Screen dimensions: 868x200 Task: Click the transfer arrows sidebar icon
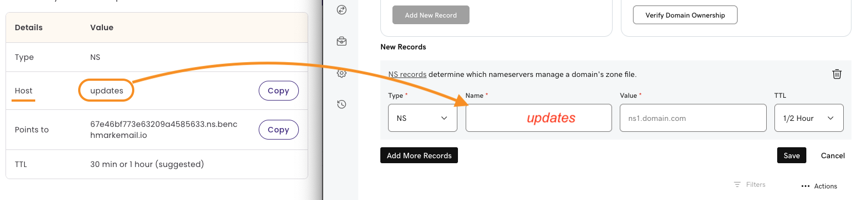click(342, 9)
